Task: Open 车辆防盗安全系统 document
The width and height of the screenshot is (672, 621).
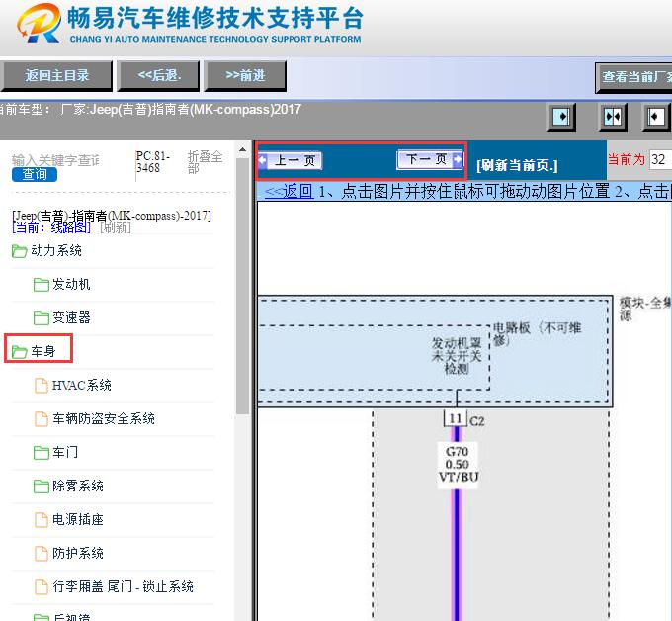Action: pos(104,418)
